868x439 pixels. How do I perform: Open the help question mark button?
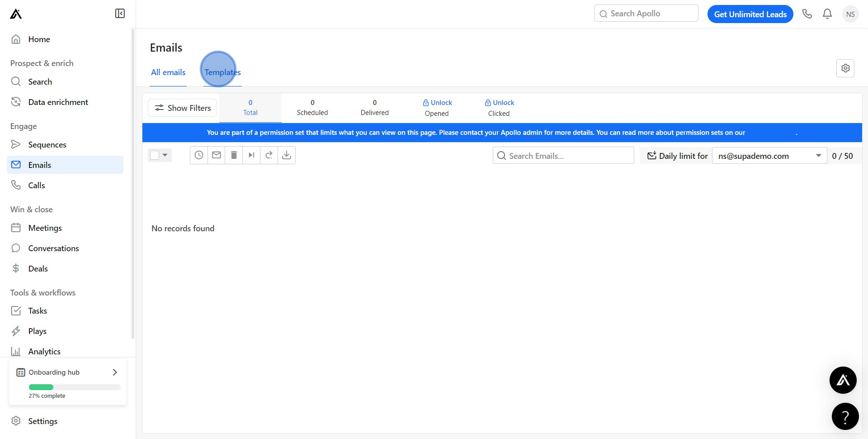pos(845,416)
